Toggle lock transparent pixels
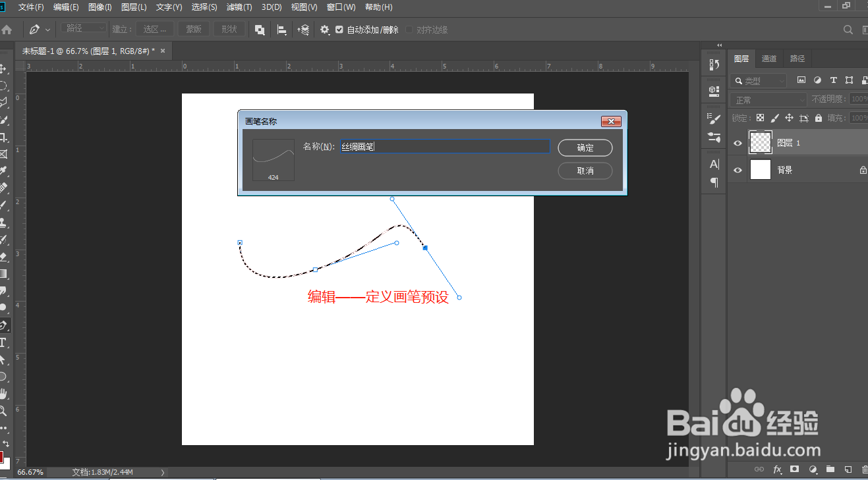The image size is (868, 480). point(760,118)
